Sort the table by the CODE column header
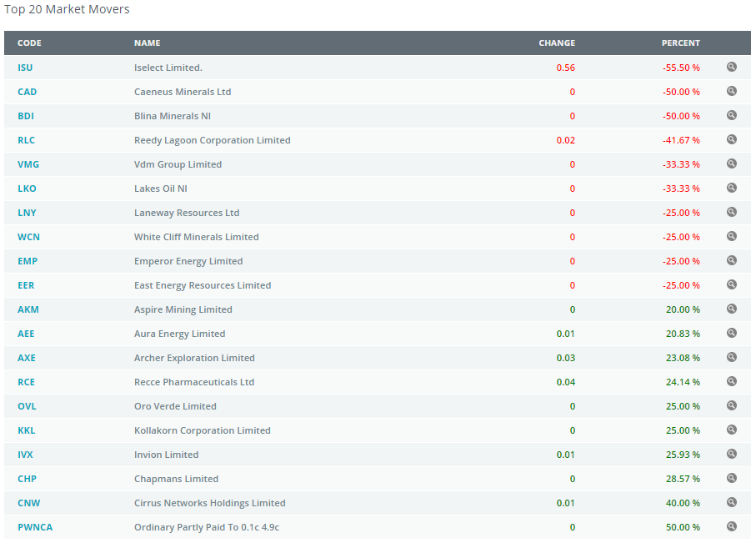Screen dimensions: 756x548 point(29,43)
